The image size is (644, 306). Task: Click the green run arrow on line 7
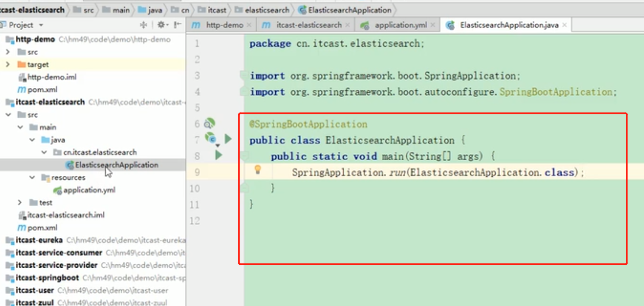[228, 139]
